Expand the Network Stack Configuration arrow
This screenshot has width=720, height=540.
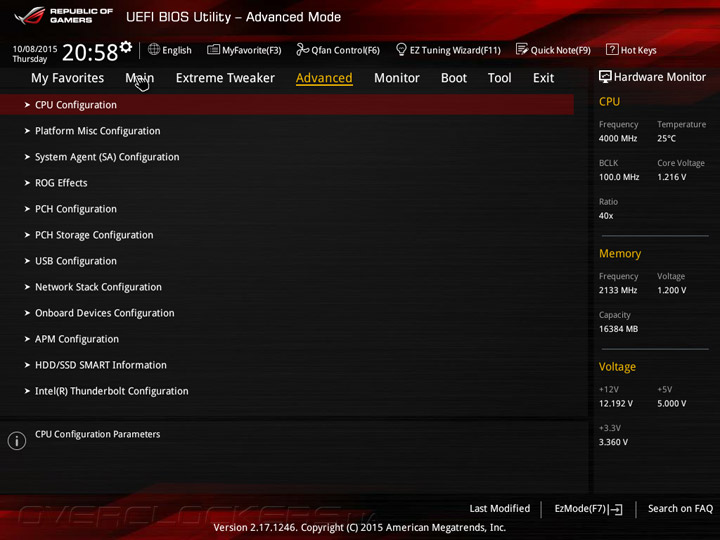27,287
